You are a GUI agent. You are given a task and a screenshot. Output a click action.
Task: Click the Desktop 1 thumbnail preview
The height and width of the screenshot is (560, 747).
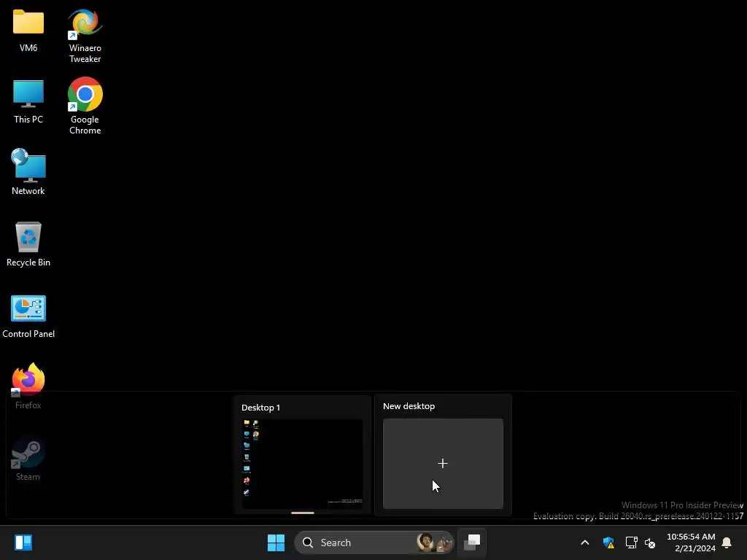pyautogui.click(x=302, y=463)
